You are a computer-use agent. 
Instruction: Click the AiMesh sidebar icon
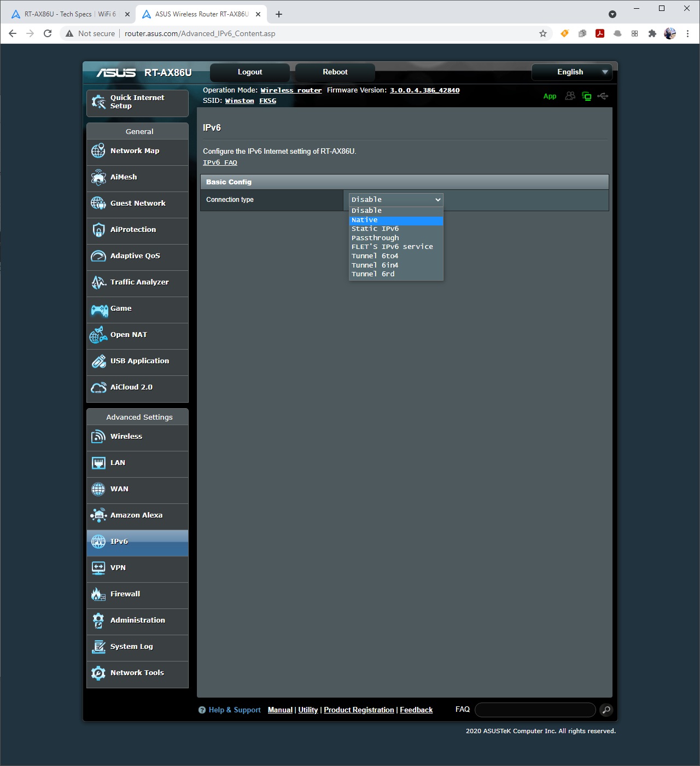[98, 177]
